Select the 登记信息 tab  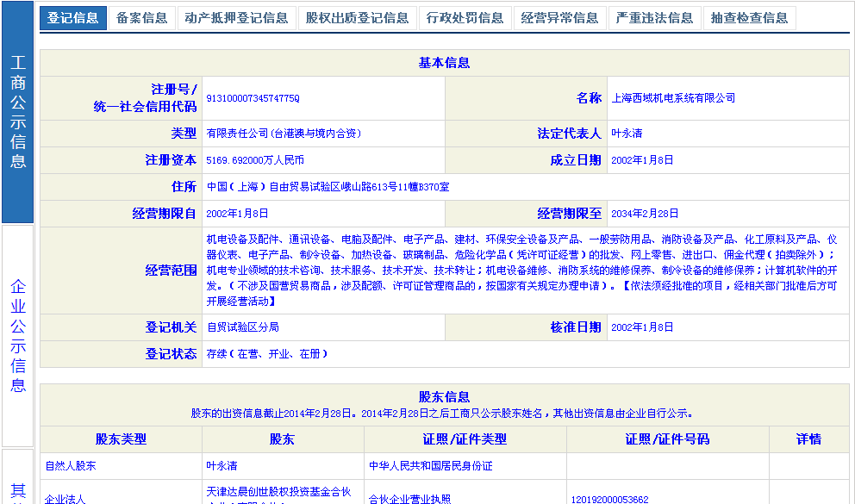point(72,18)
